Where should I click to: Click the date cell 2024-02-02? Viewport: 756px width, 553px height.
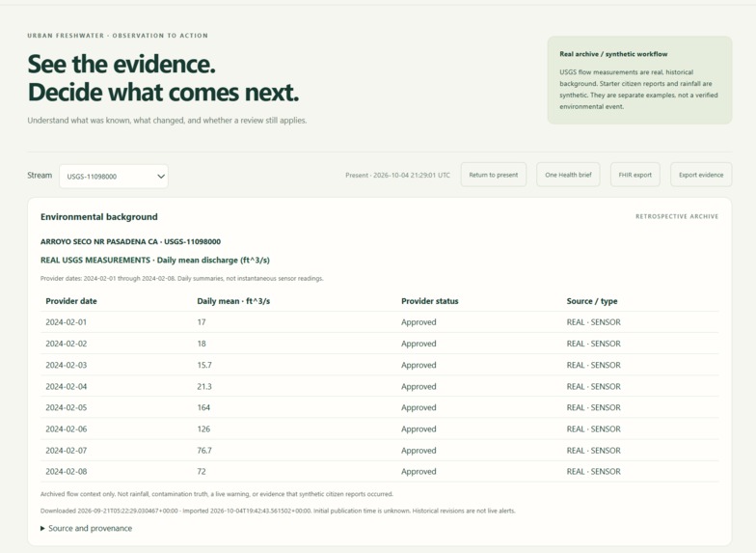[x=66, y=344]
